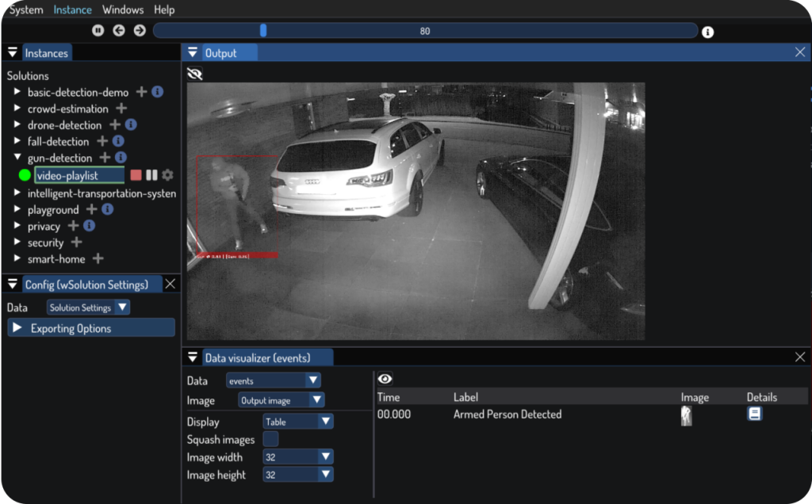Toggle the Squash images checkbox

coord(270,439)
